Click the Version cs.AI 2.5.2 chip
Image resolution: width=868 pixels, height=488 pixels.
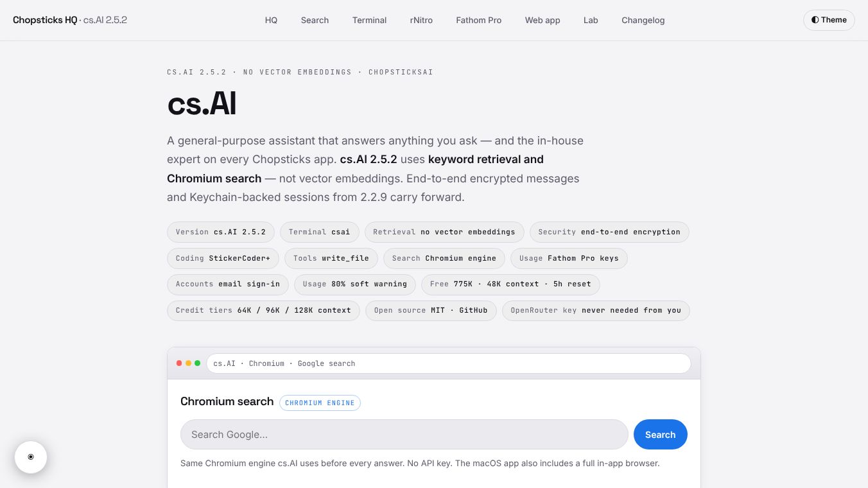(x=221, y=232)
